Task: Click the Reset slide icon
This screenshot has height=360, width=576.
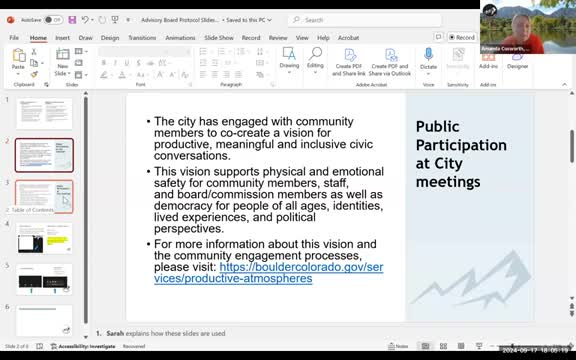Action: tap(79, 63)
